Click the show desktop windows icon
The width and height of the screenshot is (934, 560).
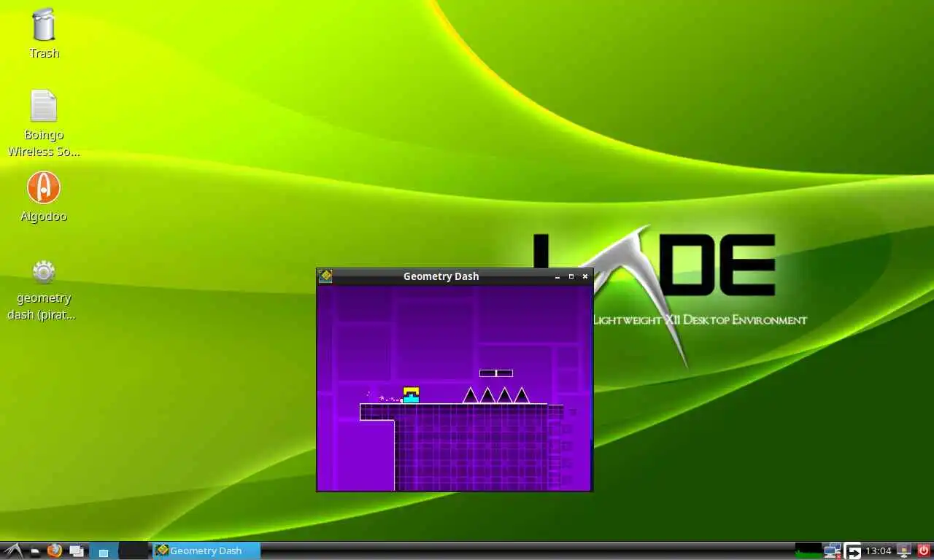(76, 551)
